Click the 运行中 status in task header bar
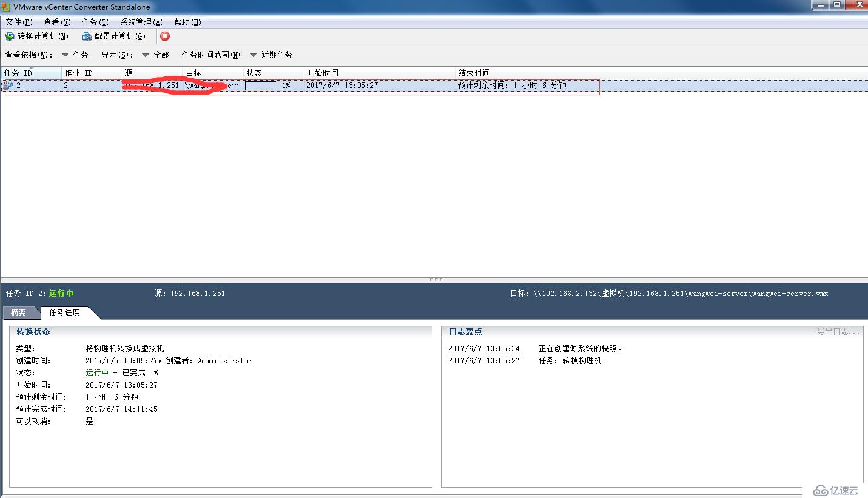Image resolution: width=868 pixels, height=498 pixels. pos(61,293)
